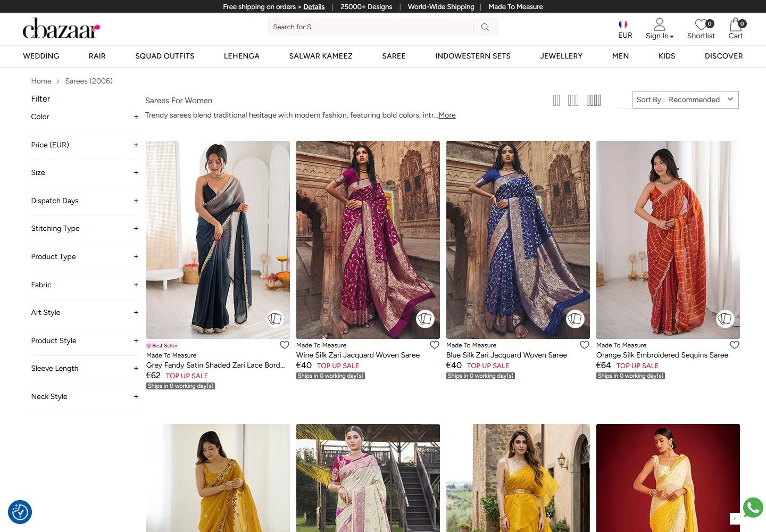
Task: View similar items for Wine saree
Action: [x=425, y=319]
